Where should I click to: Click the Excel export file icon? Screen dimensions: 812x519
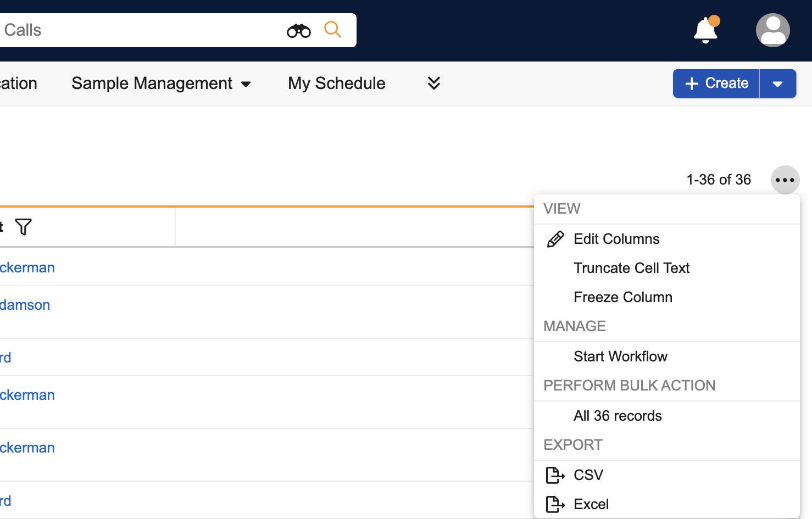[x=555, y=504]
